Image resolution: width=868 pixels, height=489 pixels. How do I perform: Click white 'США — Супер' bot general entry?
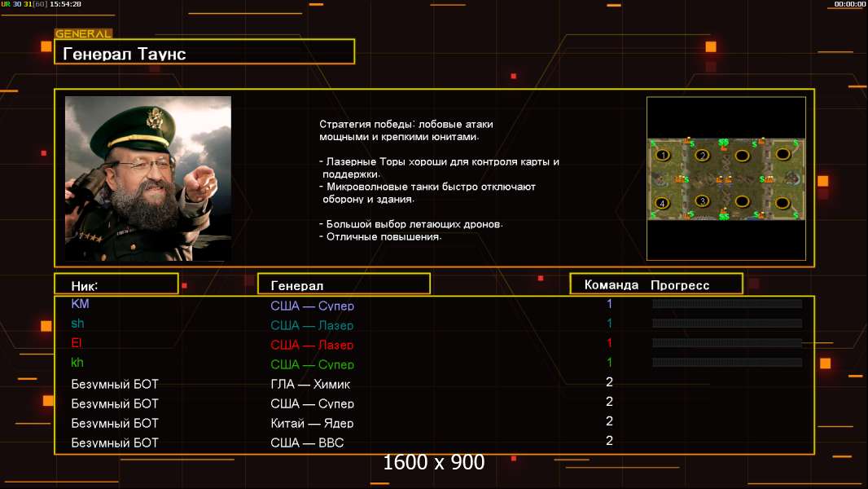[312, 403]
